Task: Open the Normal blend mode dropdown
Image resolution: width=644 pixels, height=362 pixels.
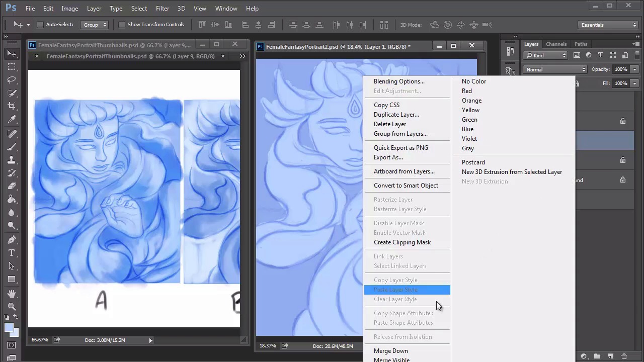Action: pos(555,69)
